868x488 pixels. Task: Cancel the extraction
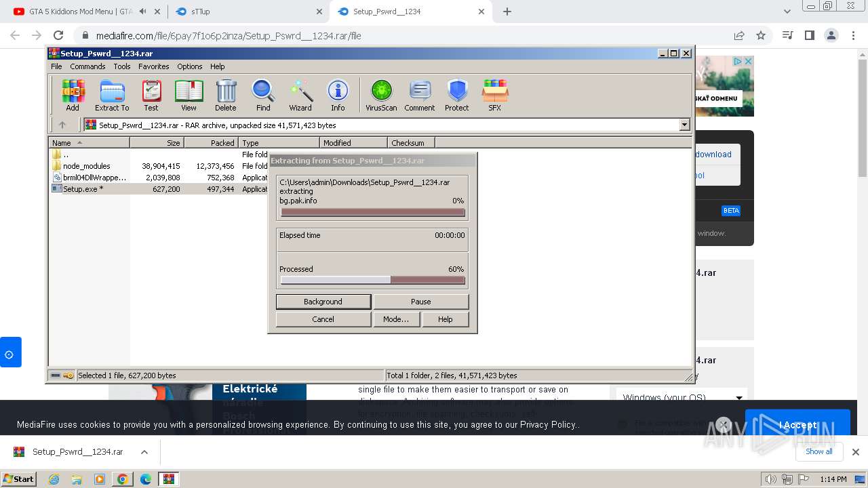click(x=323, y=319)
